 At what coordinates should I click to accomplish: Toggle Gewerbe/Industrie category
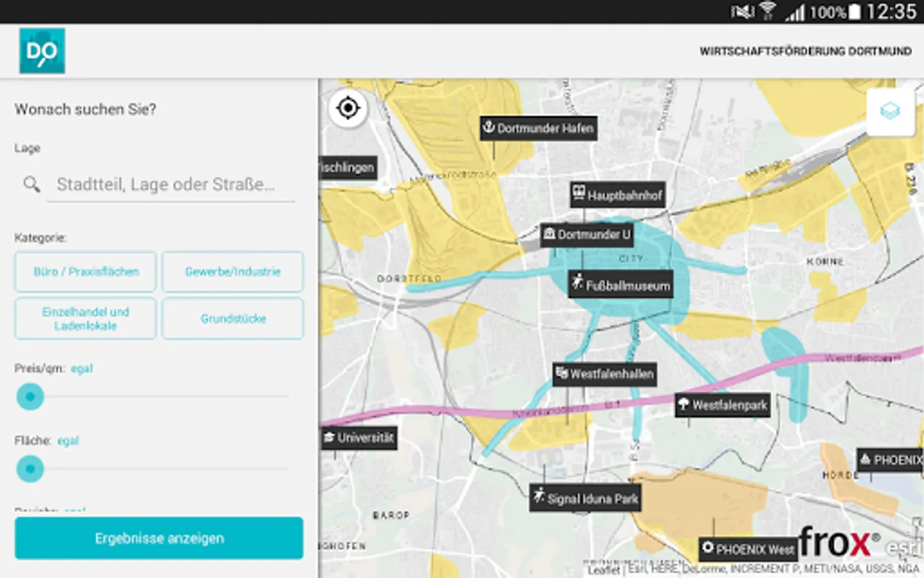(x=232, y=272)
